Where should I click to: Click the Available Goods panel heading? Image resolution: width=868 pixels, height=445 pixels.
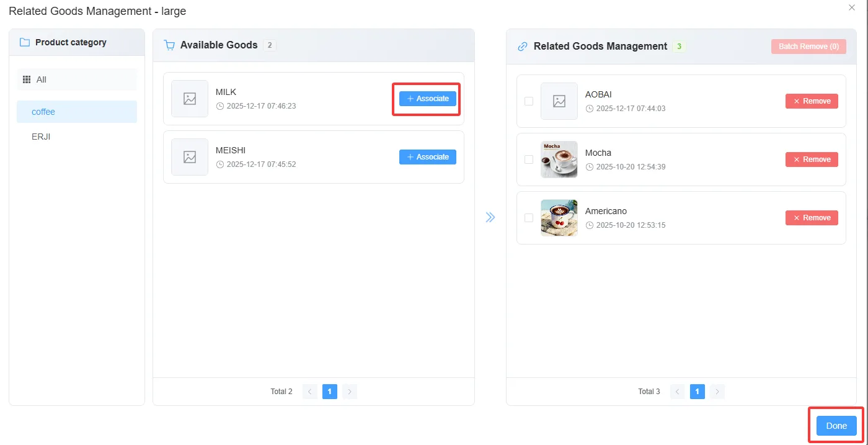pos(219,45)
